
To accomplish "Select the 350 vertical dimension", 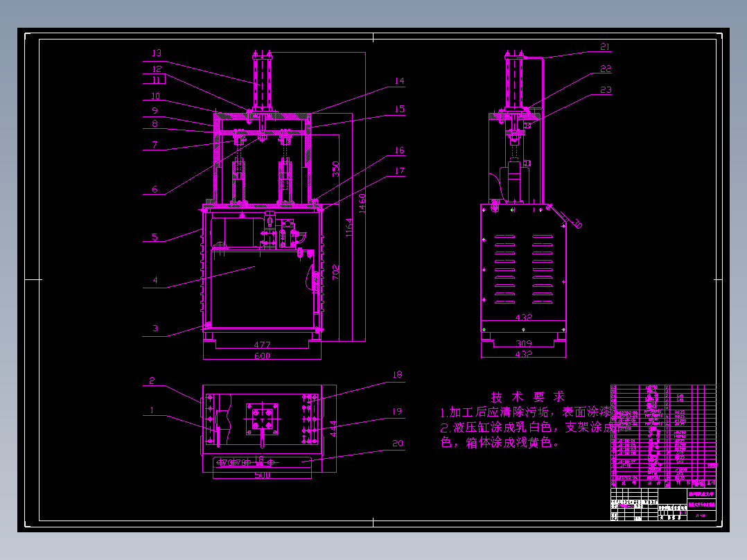I will coord(336,169).
